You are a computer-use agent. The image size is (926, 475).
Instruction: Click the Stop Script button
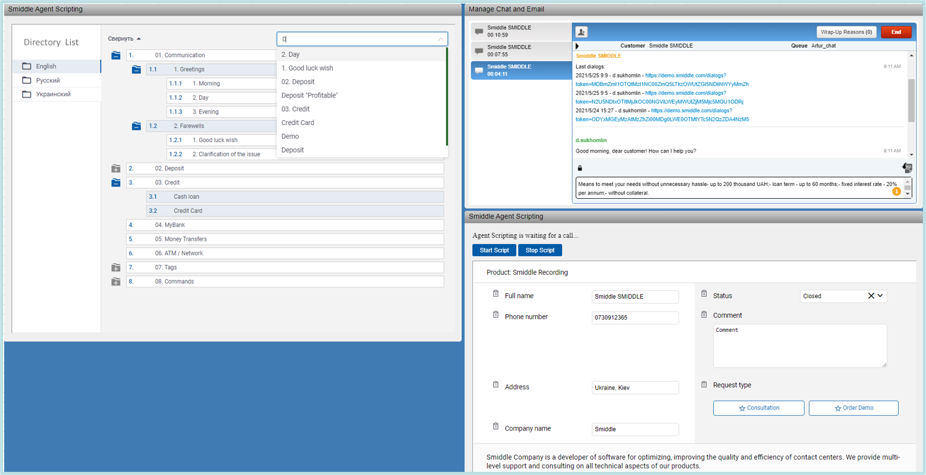click(x=540, y=250)
